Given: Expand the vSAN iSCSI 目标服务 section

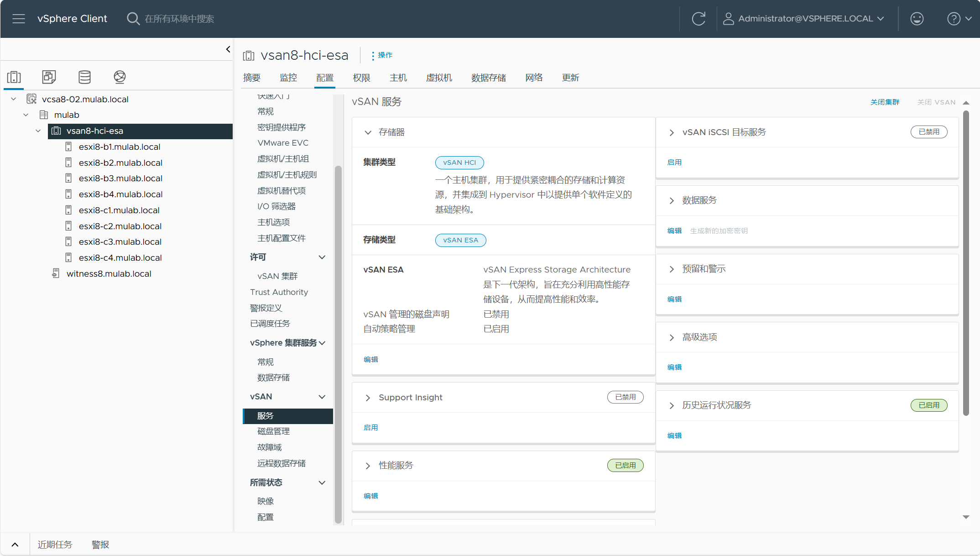Looking at the screenshot, I should click(672, 132).
